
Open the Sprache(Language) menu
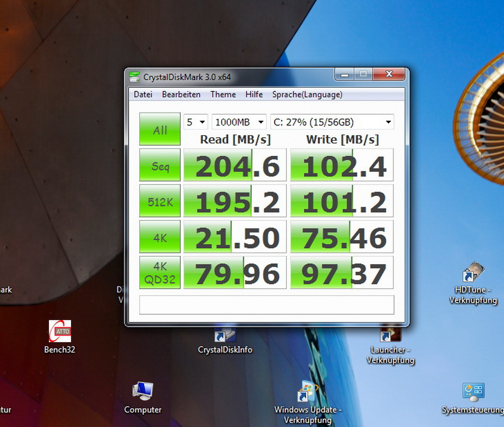(307, 94)
